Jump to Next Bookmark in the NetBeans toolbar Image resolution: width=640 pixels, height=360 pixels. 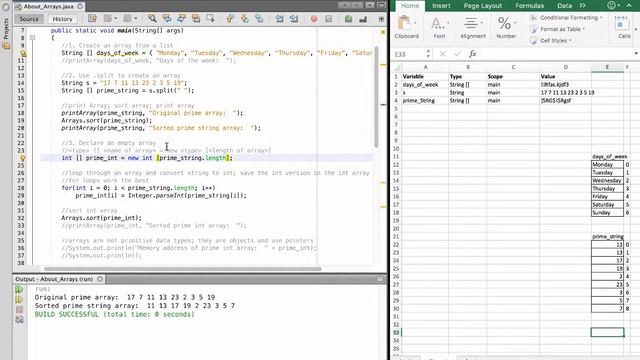click(244, 19)
